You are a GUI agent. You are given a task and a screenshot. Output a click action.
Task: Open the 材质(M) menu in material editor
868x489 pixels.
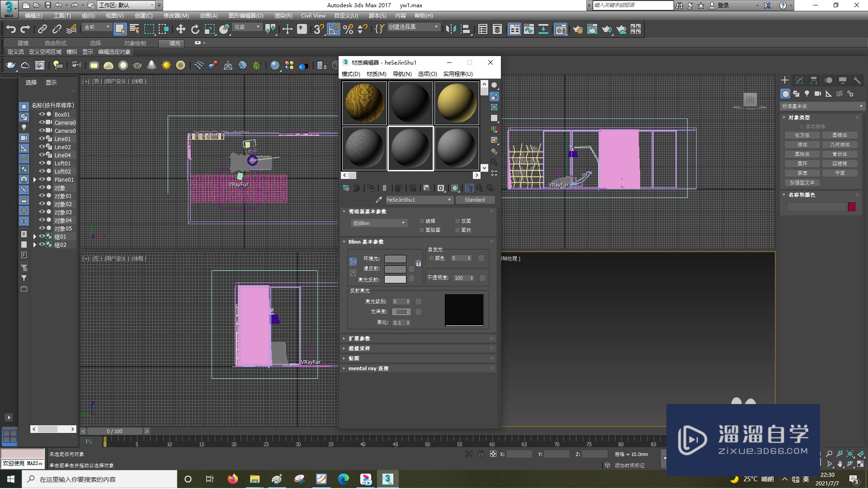(x=376, y=74)
